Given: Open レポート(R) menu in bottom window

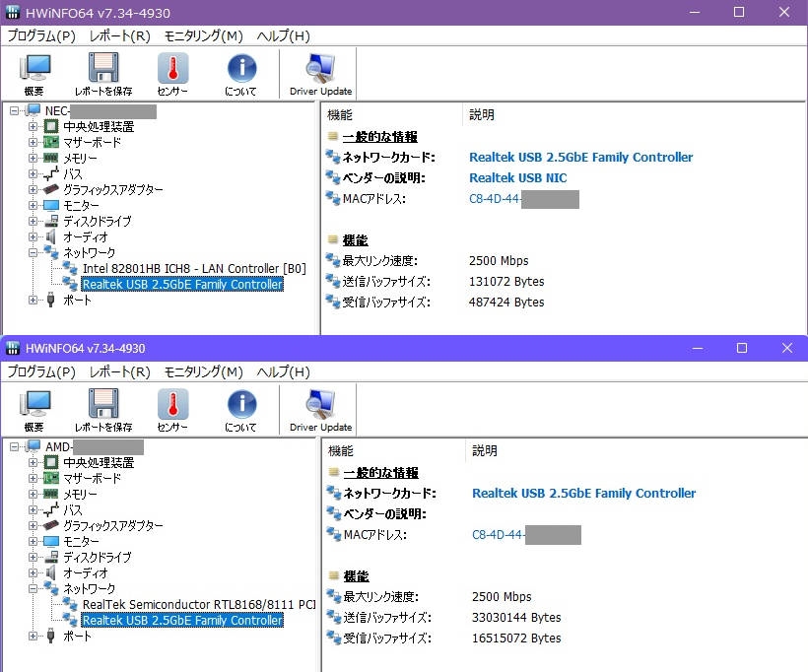Looking at the screenshot, I should coord(119,372).
